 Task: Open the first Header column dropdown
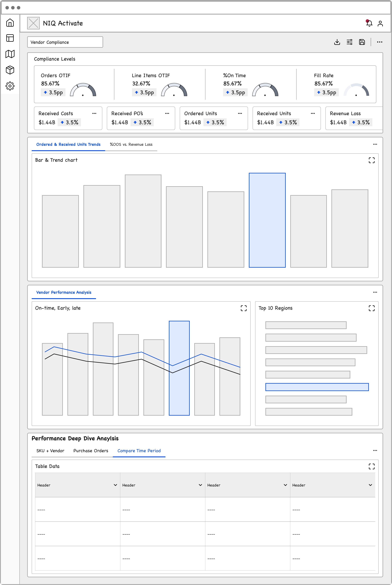tap(115, 485)
